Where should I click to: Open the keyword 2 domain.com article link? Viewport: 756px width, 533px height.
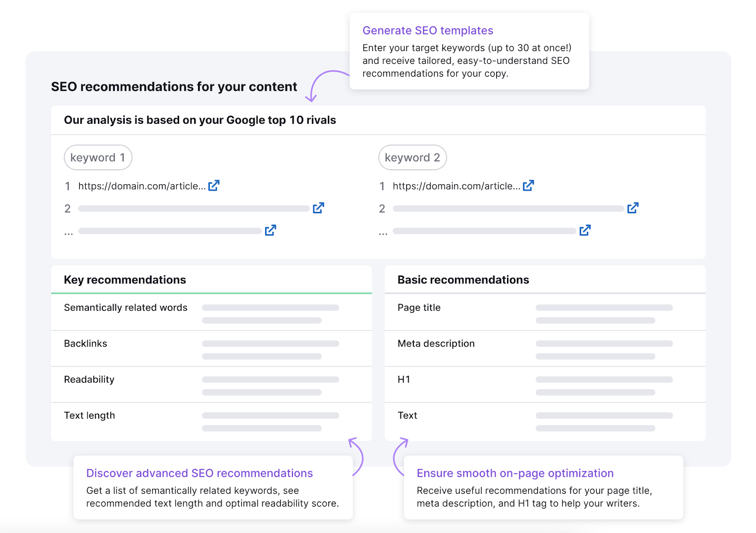point(456,186)
